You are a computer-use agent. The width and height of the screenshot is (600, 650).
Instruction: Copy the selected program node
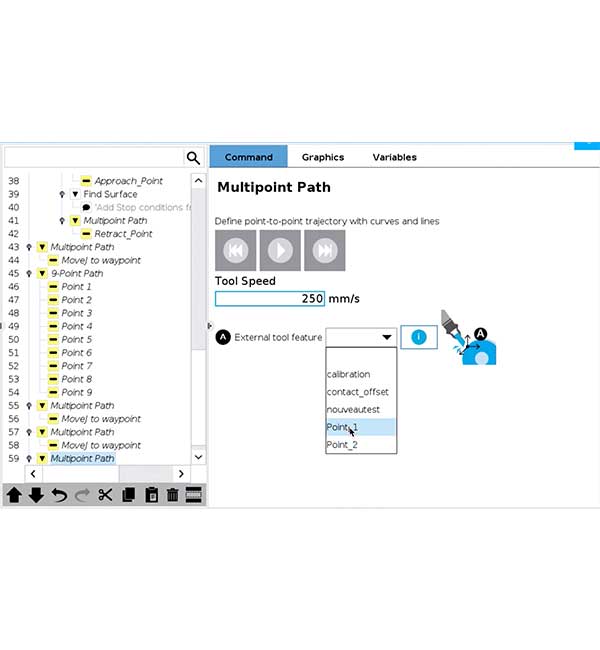point(129,495)
